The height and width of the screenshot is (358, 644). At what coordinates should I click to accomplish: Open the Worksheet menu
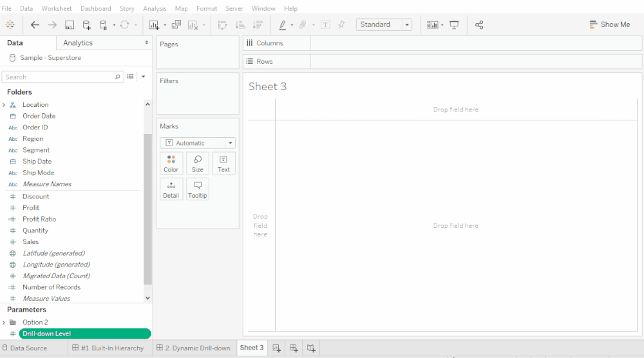56,8
